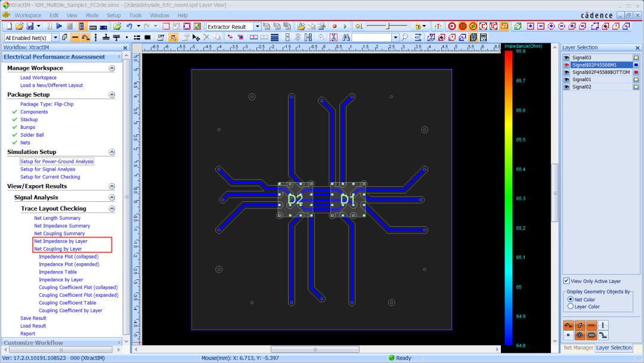Toggle visibility eye for Signal$02F45508M1 layer
Viewport: 644px width, 363px height.
(567, 65)
